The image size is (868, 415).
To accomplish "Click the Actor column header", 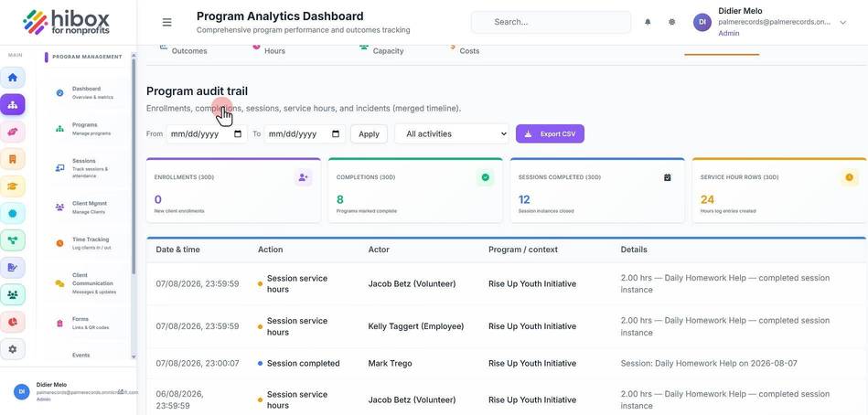I will click(379, 250).
